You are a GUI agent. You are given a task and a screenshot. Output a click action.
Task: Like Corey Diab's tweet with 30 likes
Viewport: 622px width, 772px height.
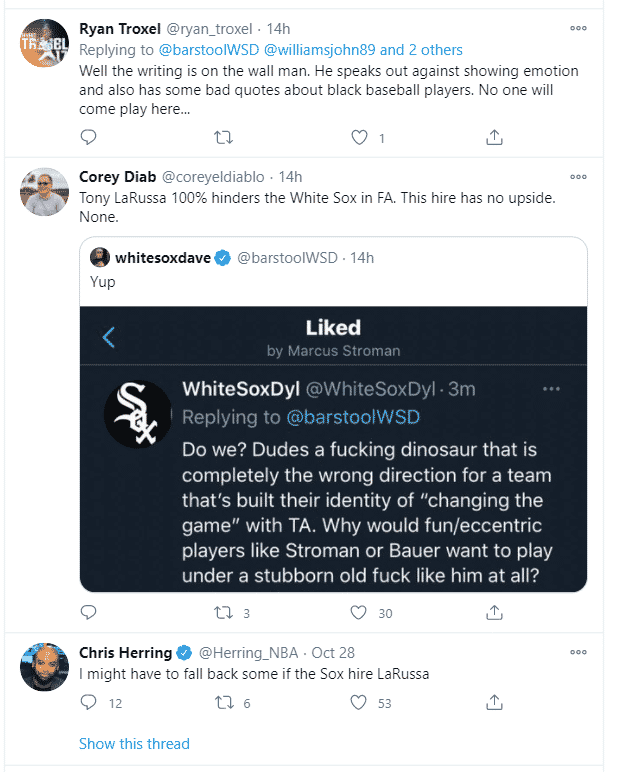click(x=359, y=612)
